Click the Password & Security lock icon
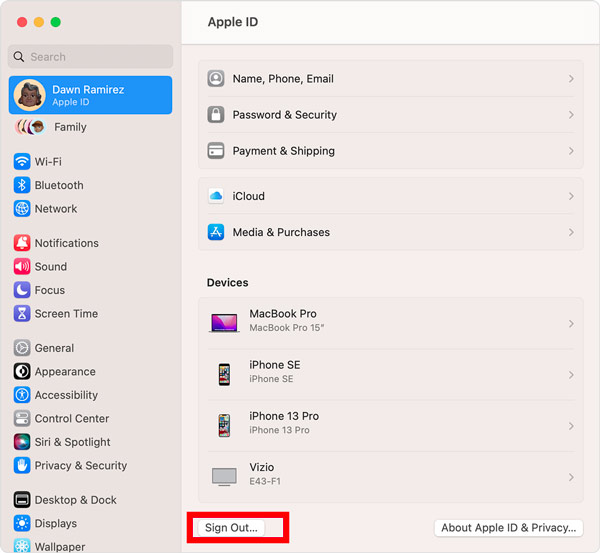The height and width of the screenshot is (553, 600). [216, 114]
